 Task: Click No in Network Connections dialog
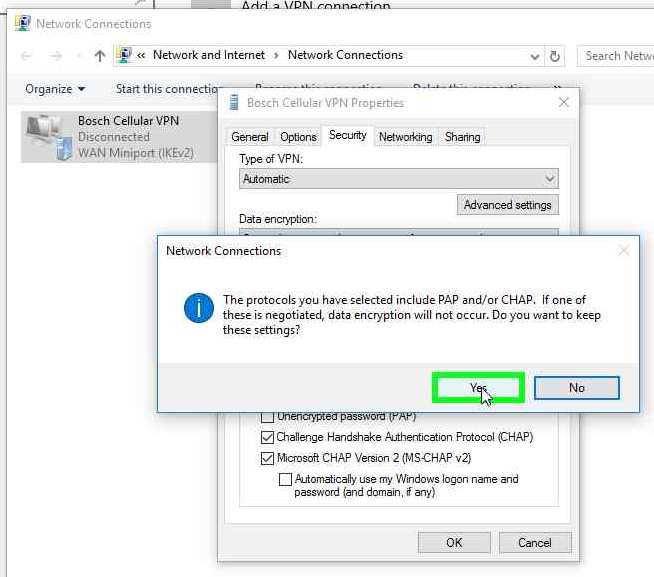point(576,388)
